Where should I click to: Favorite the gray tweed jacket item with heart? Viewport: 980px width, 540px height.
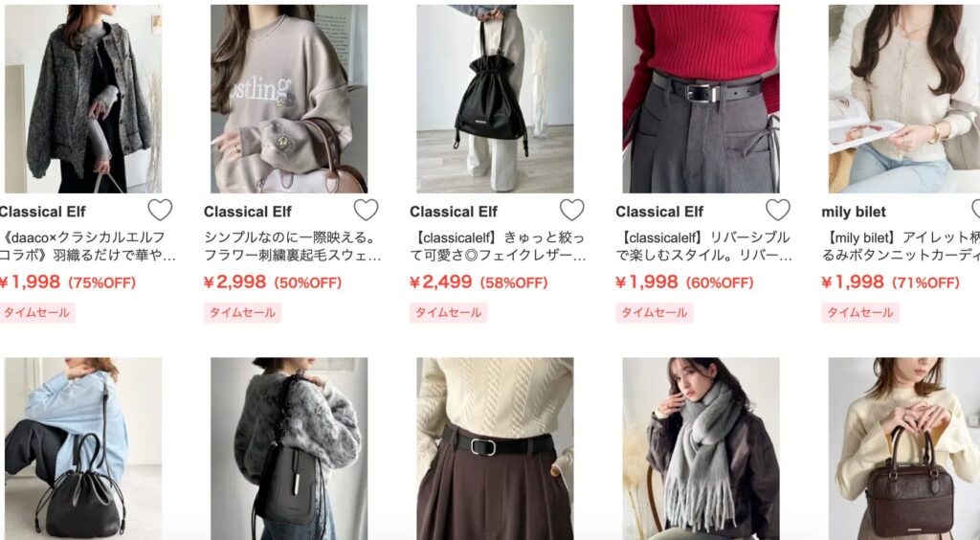pos(160,210)
